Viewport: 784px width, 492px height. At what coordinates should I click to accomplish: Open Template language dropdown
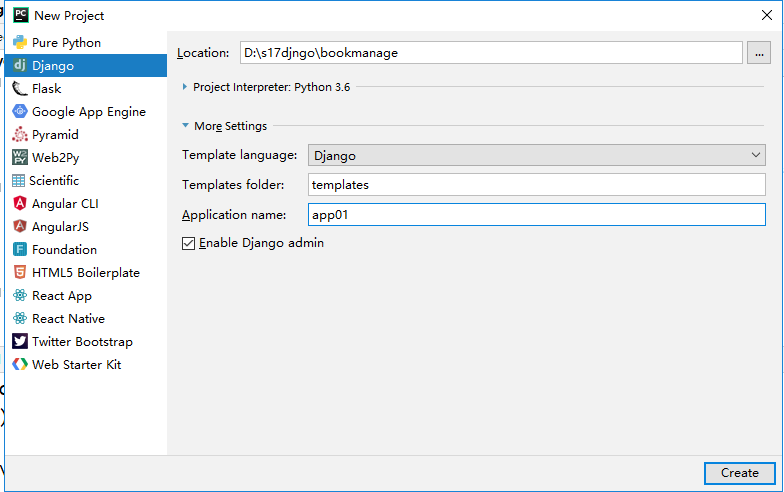click(536, 155)
